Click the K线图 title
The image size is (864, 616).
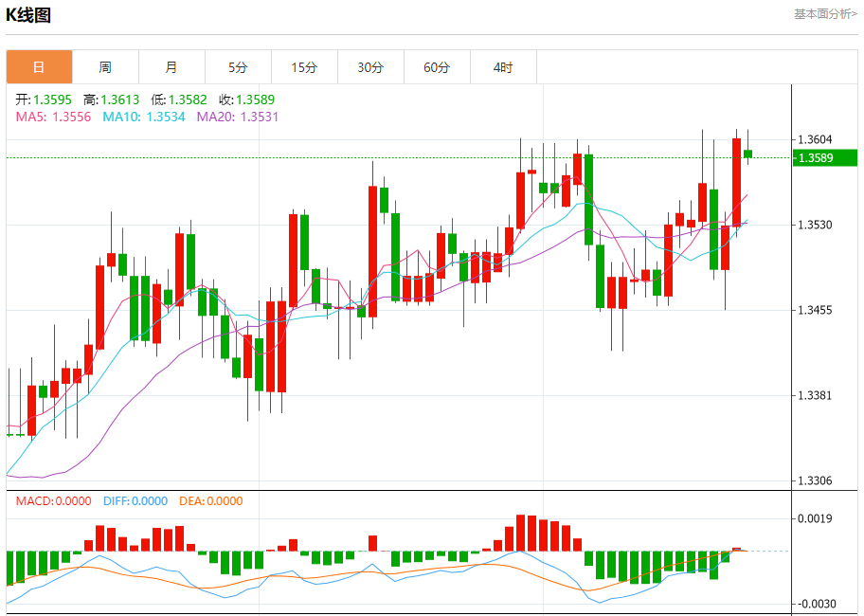28,15
